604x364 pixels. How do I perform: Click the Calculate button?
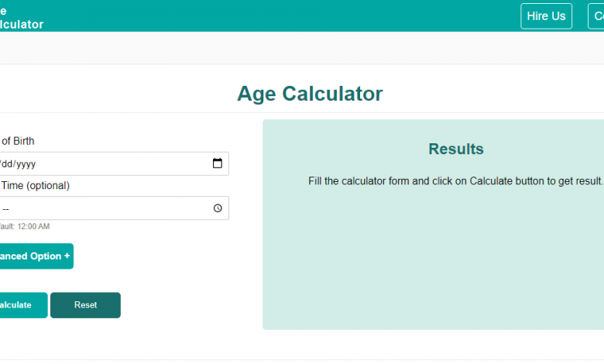coord(23,305)
